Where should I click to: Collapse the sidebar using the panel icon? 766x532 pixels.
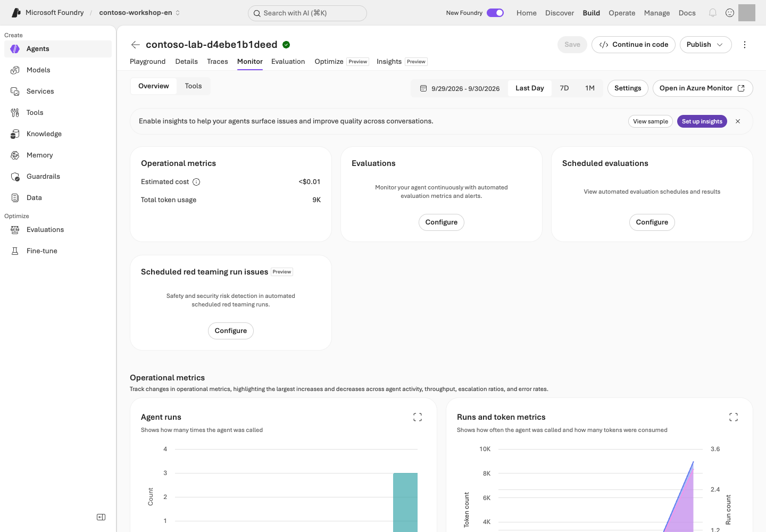point(101,517)
